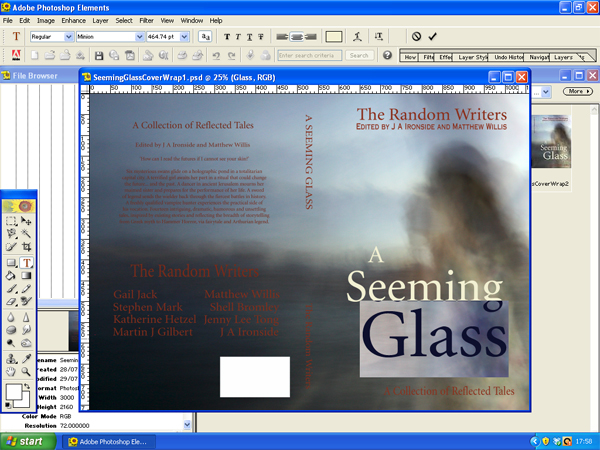Image resolution: width=600 pixels, height=450 pixels.
Task: Open the font style Regular dropdown
Action: click(69, 37)
